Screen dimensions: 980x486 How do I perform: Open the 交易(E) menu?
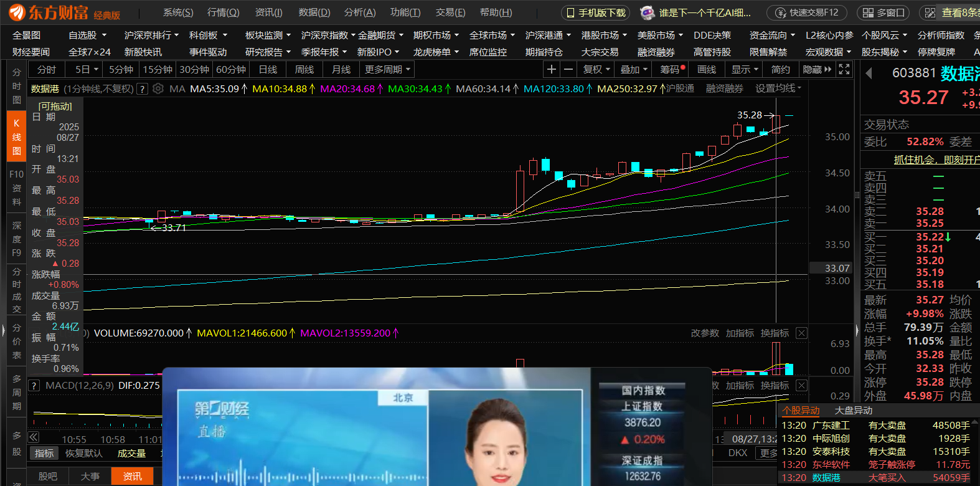[x=451, y=12]
